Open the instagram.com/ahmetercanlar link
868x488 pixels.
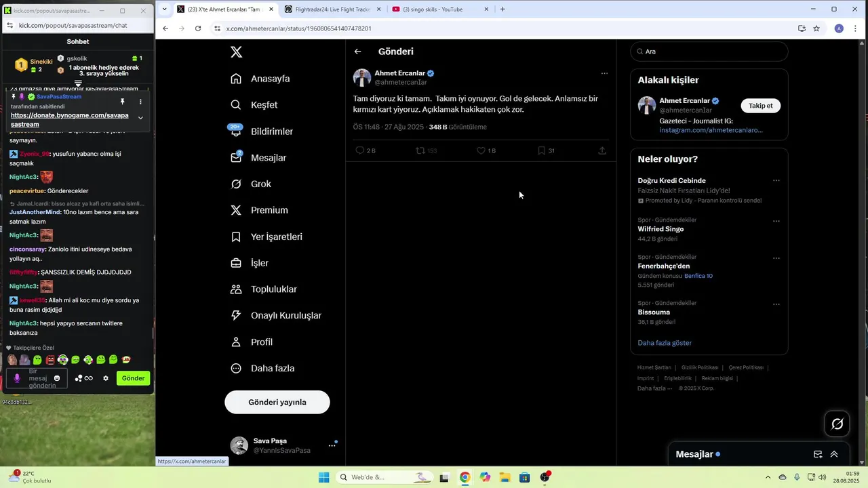(711, 130)
